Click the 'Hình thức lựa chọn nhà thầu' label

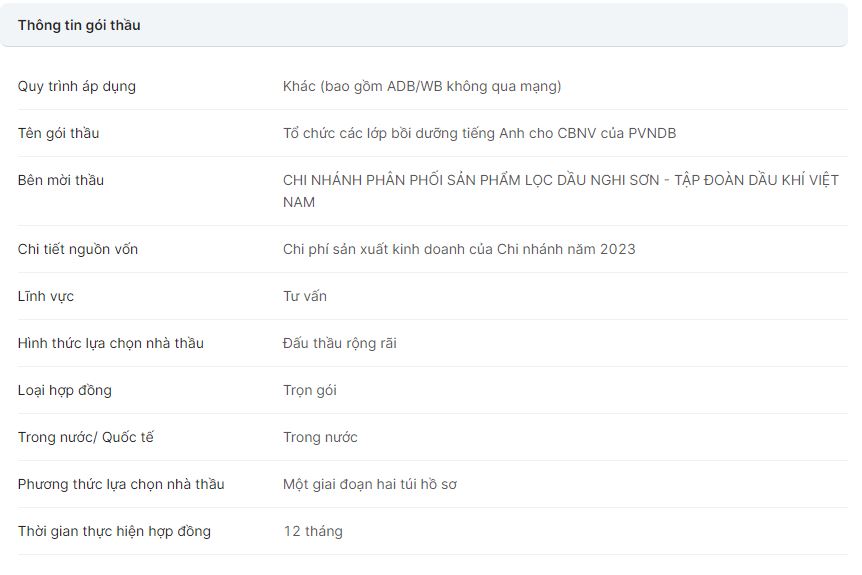coord(111,343)
